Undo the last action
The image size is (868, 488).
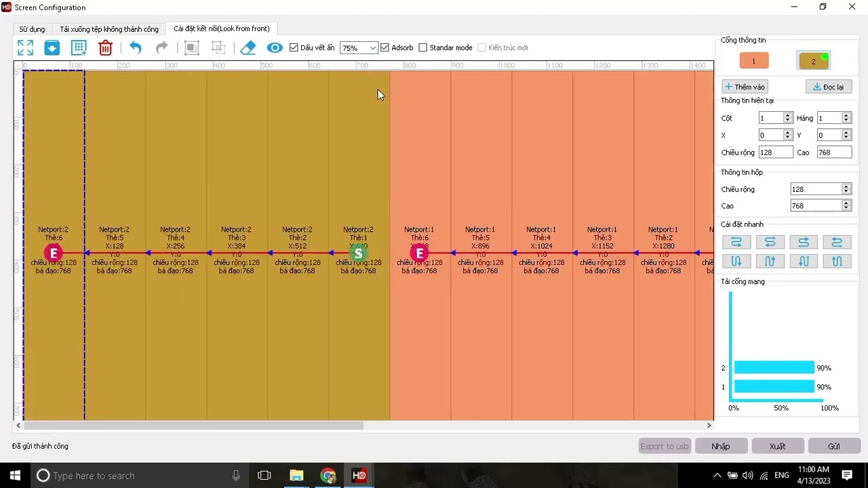pyautogui.click(x=135, y=47)
